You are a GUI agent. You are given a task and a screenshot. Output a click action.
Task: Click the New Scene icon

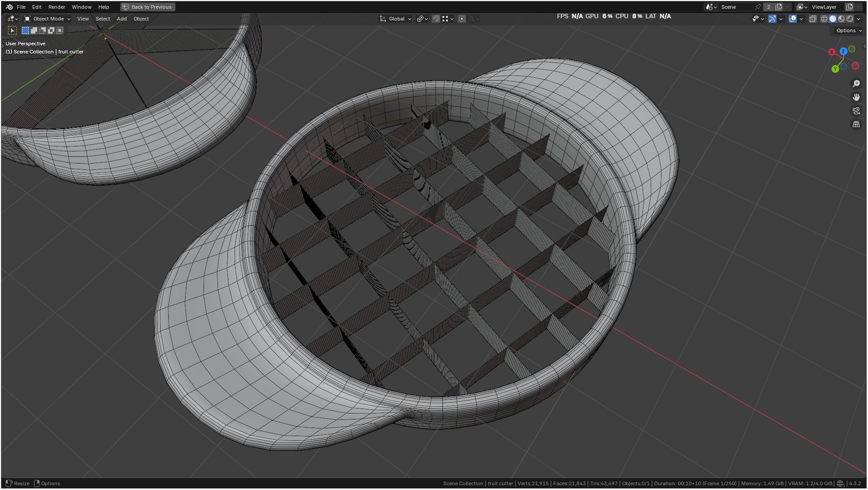pyautogui.click(x=779, y=7)
